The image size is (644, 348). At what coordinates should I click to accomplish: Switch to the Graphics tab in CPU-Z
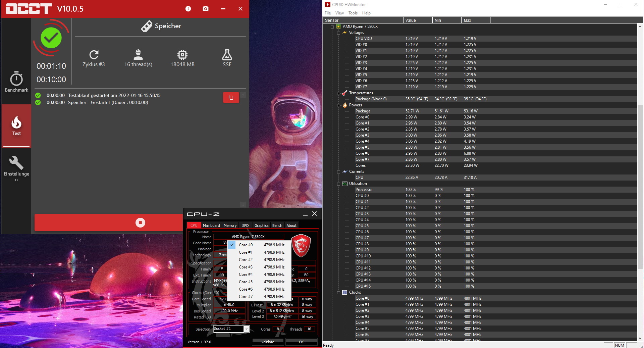coord(261,226)
